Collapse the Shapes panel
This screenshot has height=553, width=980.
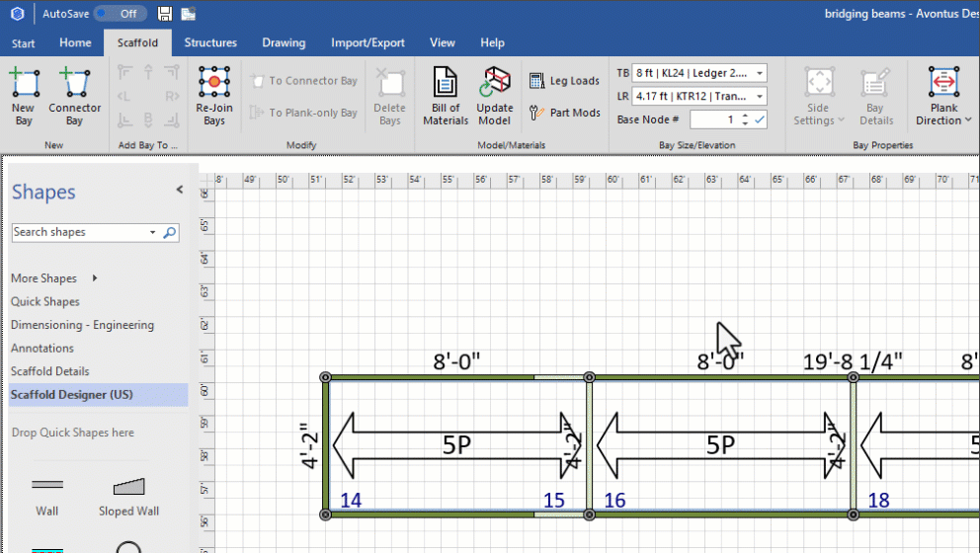point(179,190)
